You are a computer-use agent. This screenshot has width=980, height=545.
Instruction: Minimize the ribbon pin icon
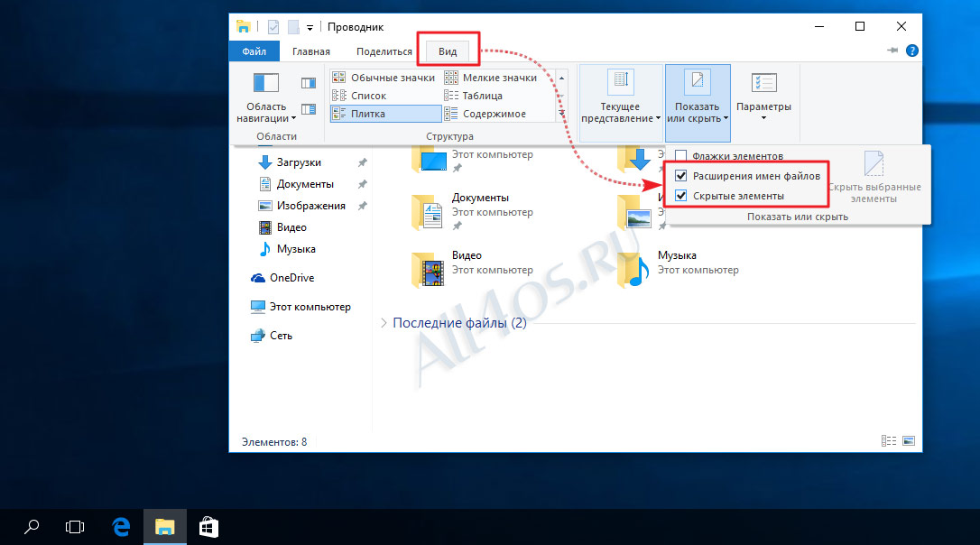click(892, 50)
